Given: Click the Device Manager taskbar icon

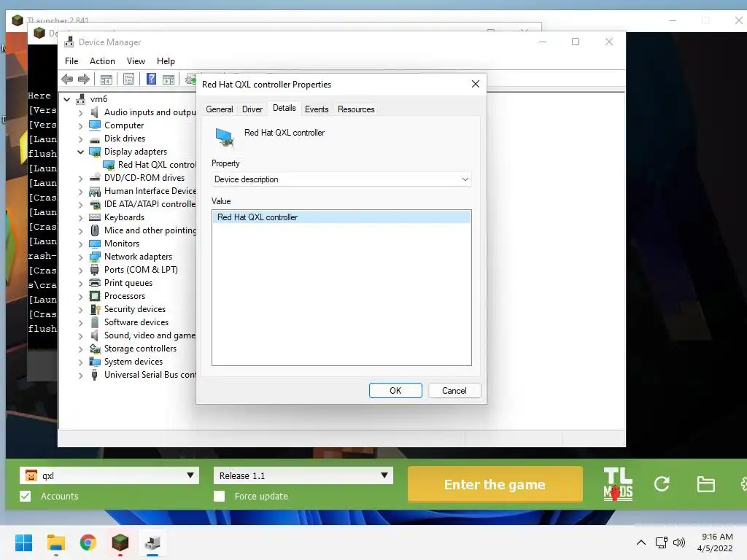Looking at the screenshot, I should click(152, 542).
